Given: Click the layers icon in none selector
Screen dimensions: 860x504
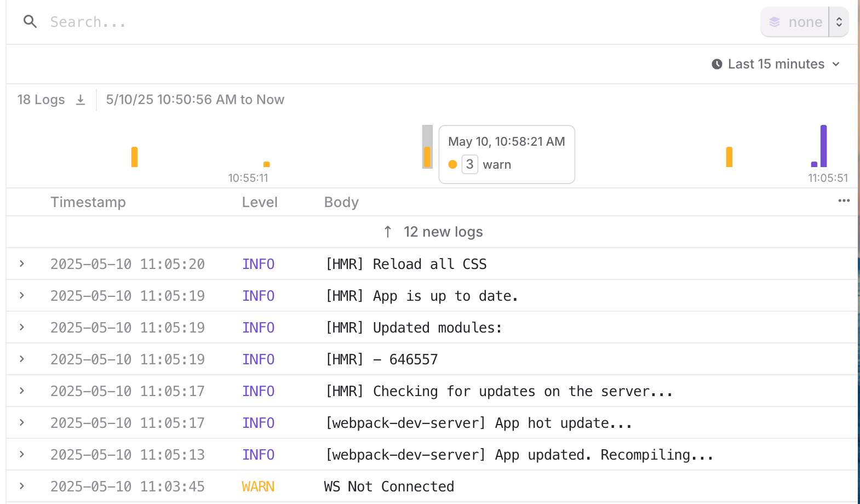Looking at the screenshot, I should click(x=775, y=22).
